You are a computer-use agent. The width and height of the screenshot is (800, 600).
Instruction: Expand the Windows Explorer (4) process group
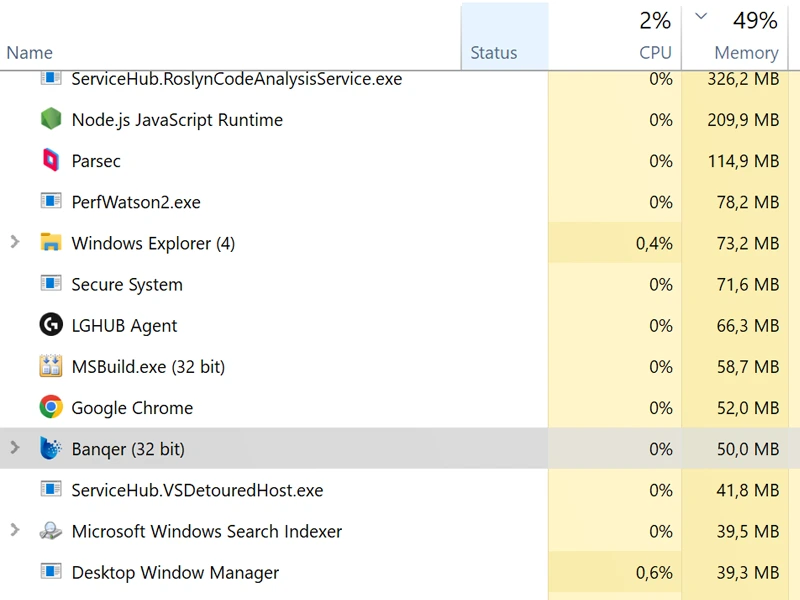coord(15,242)
